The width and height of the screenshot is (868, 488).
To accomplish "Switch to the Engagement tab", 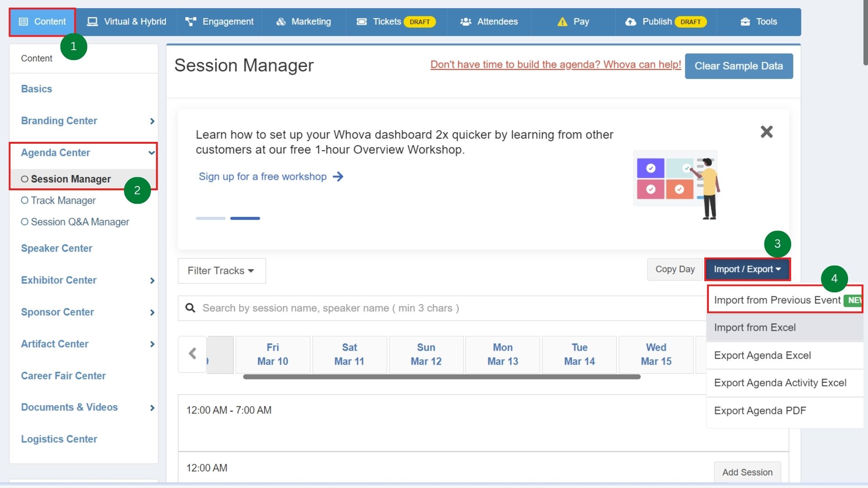I will [219, 22].
